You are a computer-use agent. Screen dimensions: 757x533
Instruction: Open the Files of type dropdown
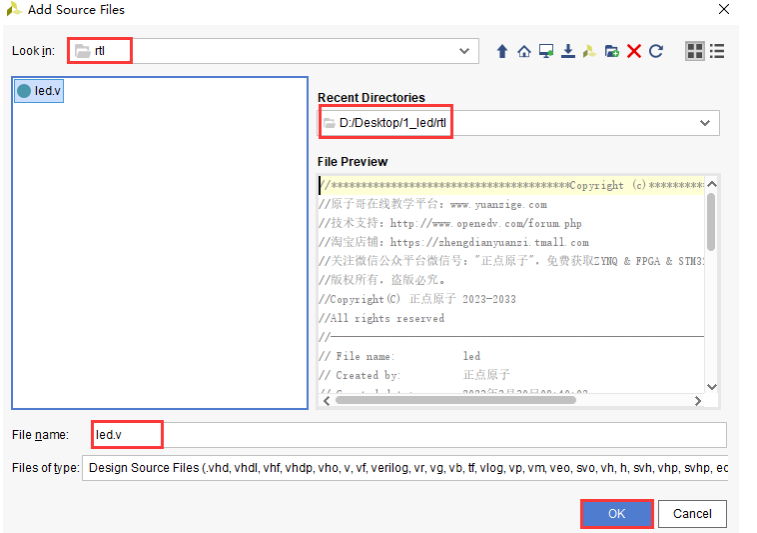[404, 467]
